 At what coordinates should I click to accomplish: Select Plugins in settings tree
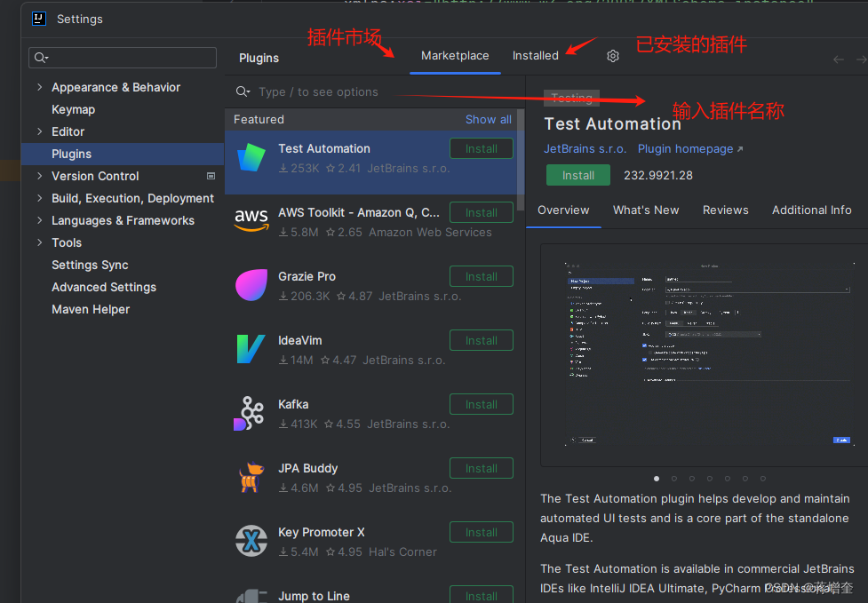point(123,154)
